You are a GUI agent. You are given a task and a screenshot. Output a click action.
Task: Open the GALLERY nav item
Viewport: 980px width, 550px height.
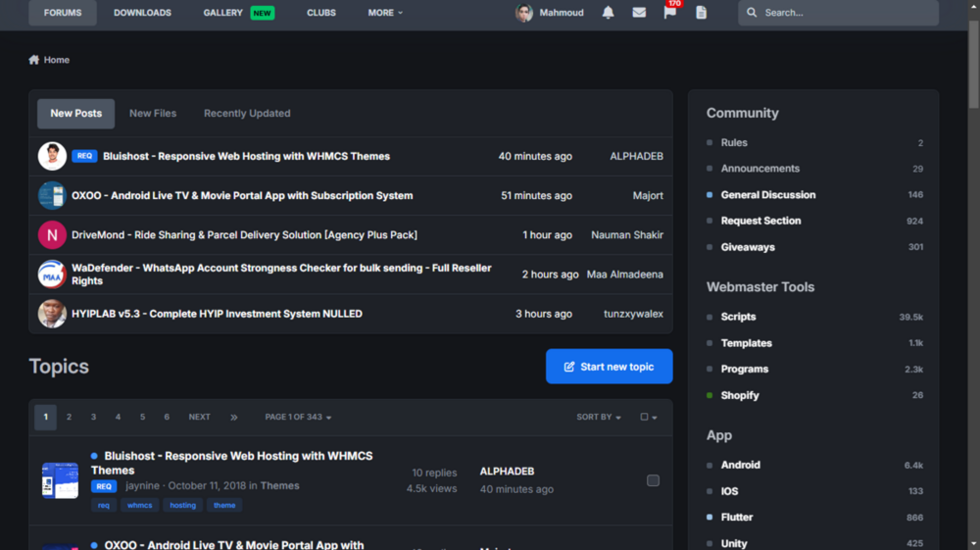coord(223,13)
